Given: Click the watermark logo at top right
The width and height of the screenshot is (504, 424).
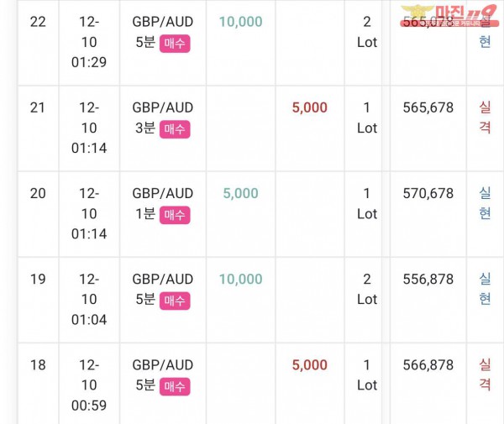Looking at the screenshot, I should pos(449,15).
